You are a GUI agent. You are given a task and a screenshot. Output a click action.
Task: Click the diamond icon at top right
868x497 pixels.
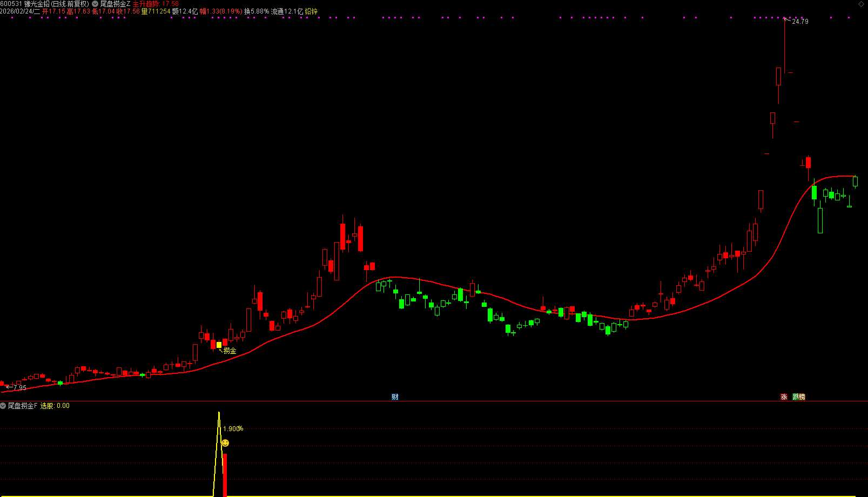tap(861, 4)
